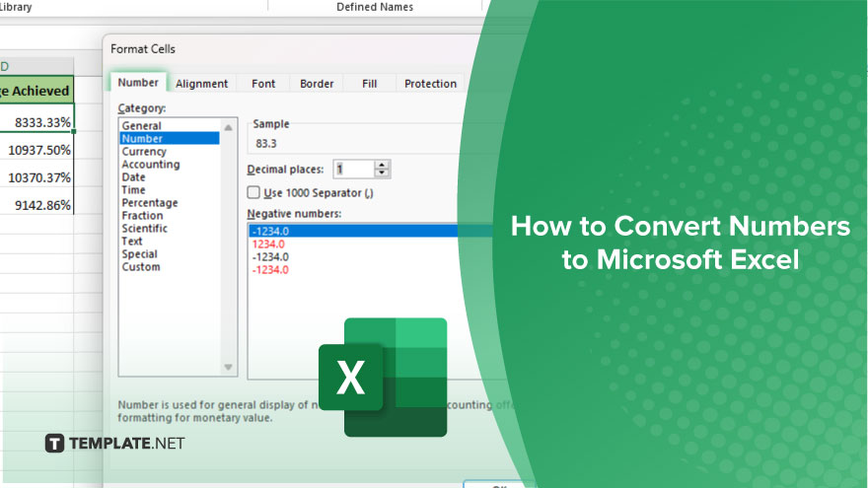This screenshot has height=488, width=868.
Task: Click the Achieved header cell
Action: pyautogui.click(x=36, y=90)
